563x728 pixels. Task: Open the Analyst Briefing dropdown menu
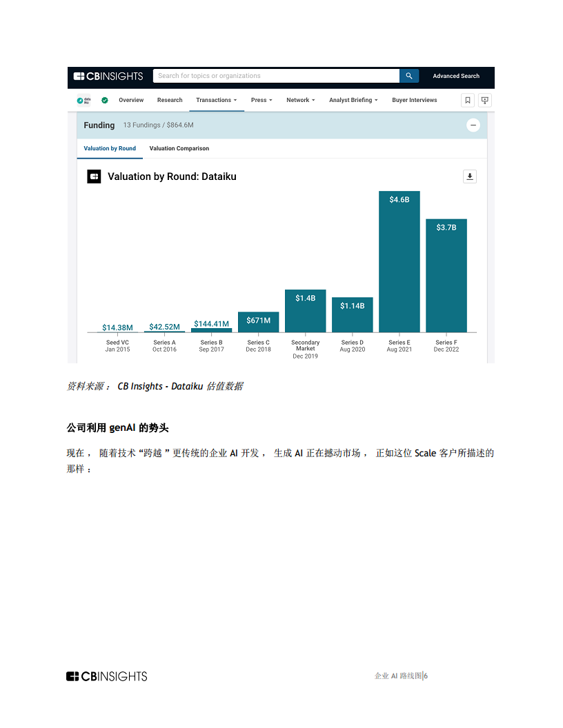click(353, 100)
